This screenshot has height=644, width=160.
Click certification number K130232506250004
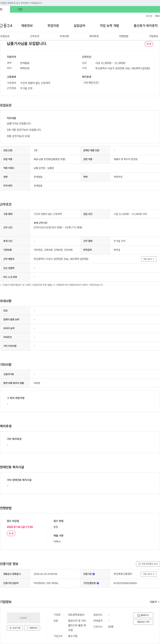coord(125,583)
